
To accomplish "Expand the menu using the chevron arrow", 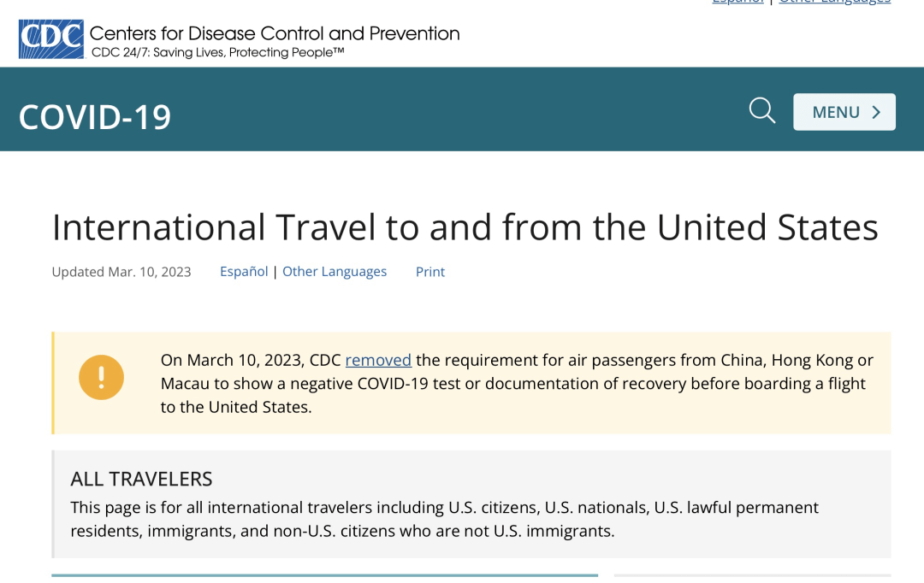I will (x=876, y=112).
